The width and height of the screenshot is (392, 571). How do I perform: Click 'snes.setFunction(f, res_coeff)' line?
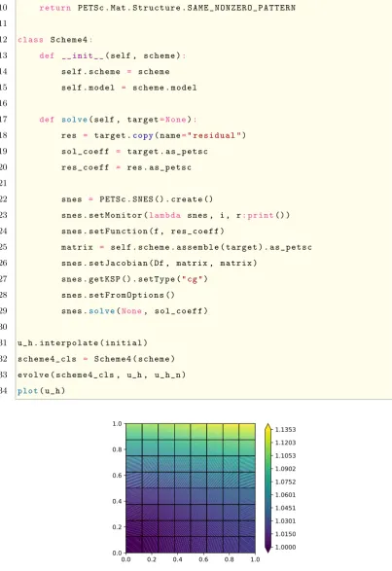(x=143, y=232)
